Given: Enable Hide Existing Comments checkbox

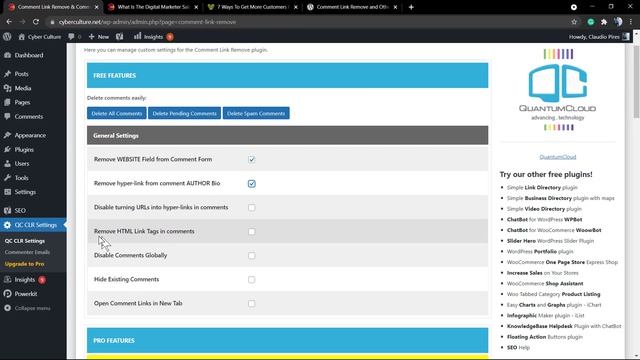Looking at the screenshot, I should click(251, 280).
